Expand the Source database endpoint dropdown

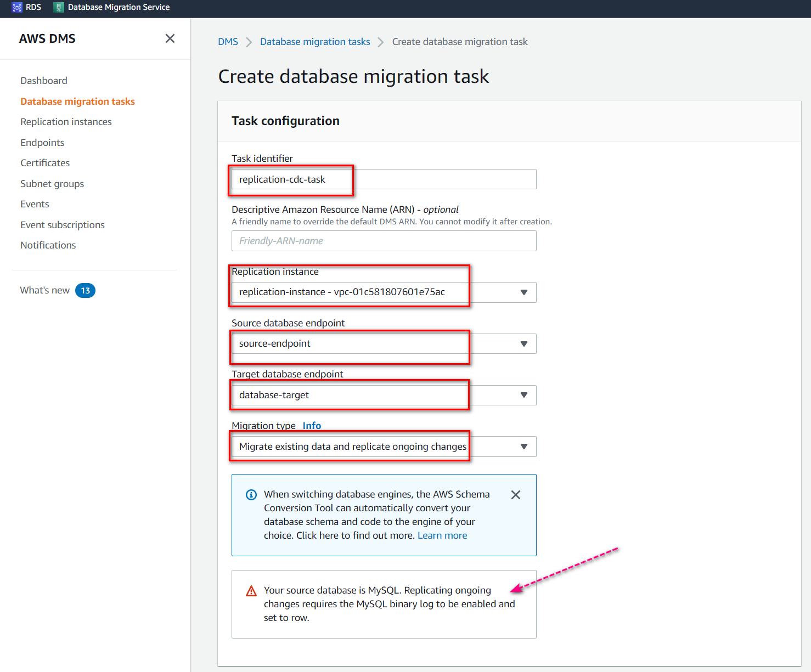[384, 344]
